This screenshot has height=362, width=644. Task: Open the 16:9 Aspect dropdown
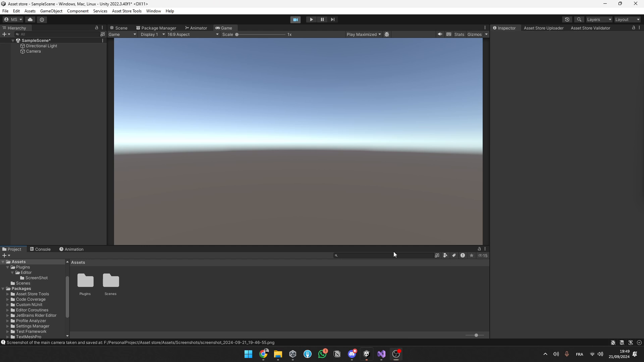tap(193, 34)
